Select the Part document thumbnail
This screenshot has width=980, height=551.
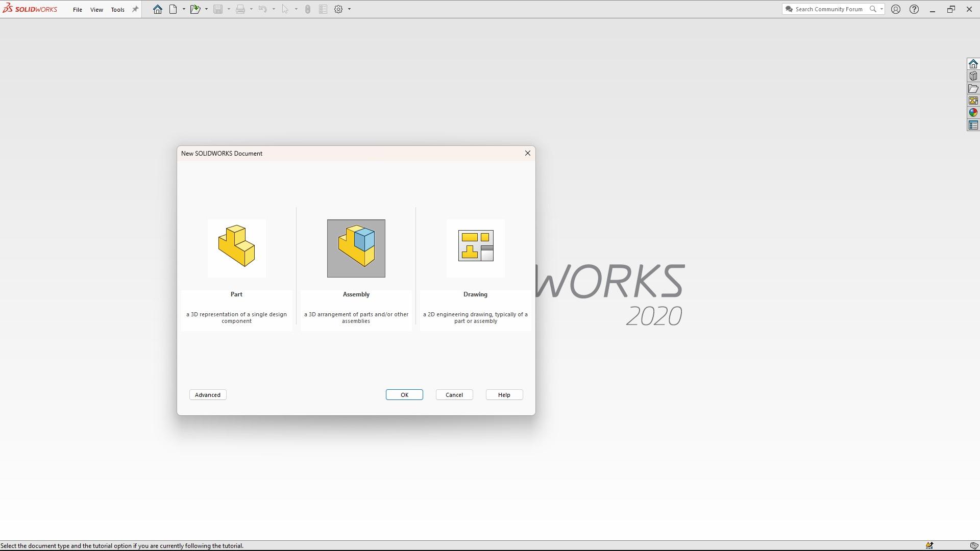(x=237, y=248)
